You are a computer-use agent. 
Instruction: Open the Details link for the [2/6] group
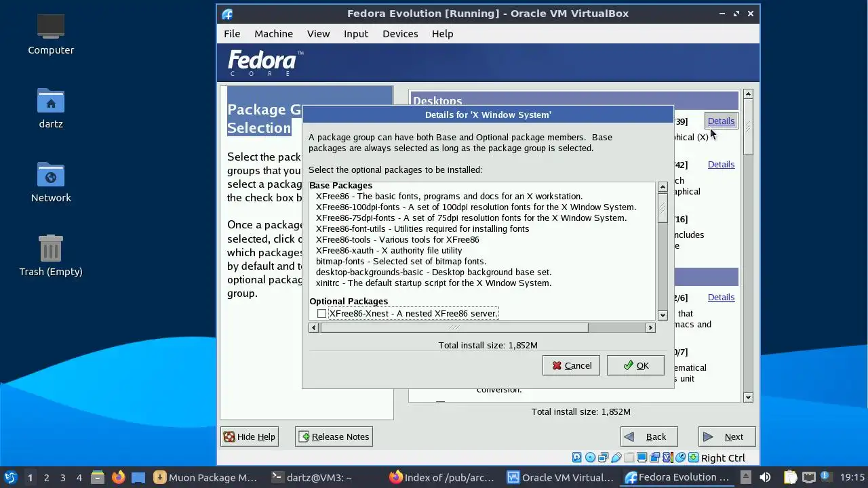[x=721, y=297]
